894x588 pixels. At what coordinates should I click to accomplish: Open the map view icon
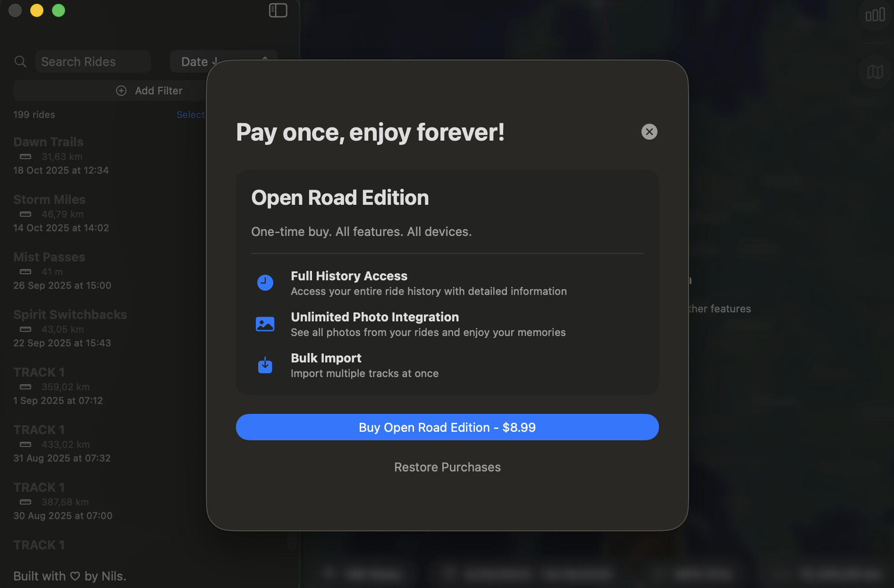click(875, 72)
